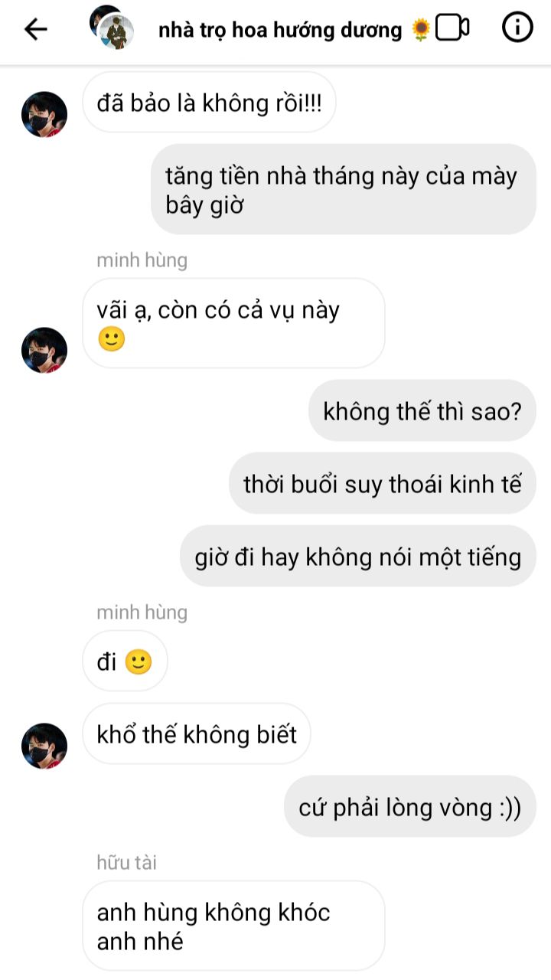Tap the avatar beside "khổ thế không biết"
Screen dimensions: 551x980
[x=44, y=746]
